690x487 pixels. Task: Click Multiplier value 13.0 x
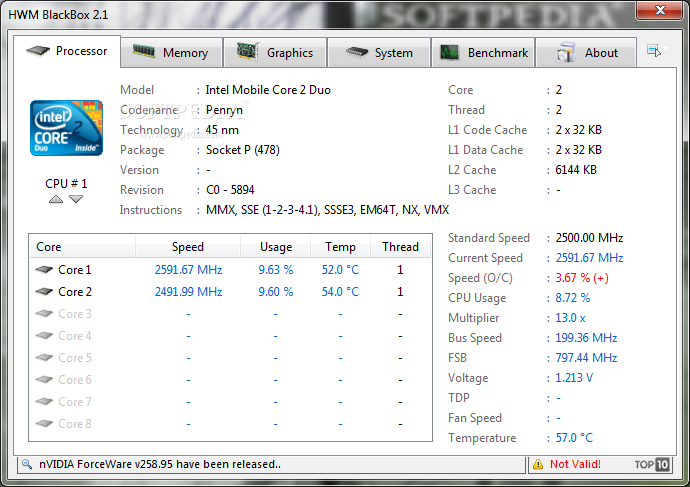(570, 318)
